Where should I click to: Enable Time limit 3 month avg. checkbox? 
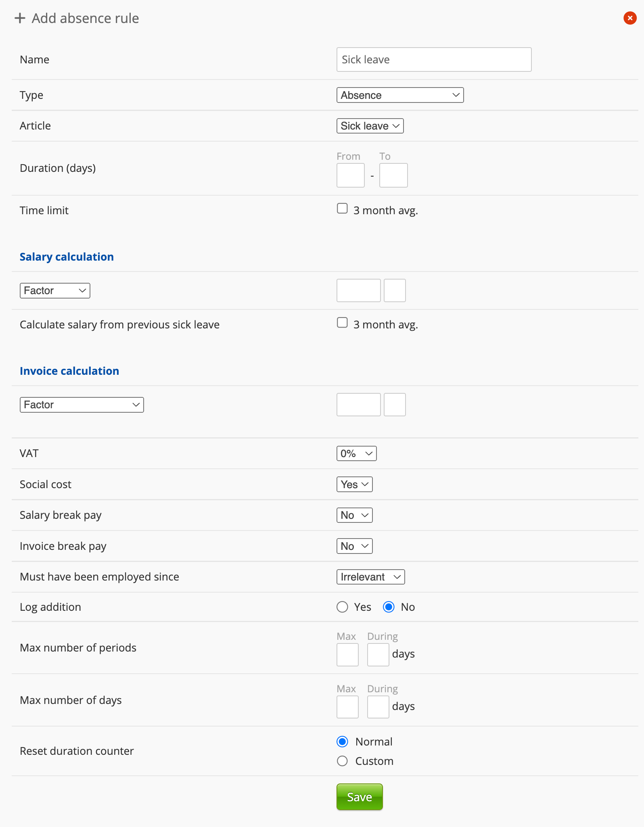click(342, 209)
